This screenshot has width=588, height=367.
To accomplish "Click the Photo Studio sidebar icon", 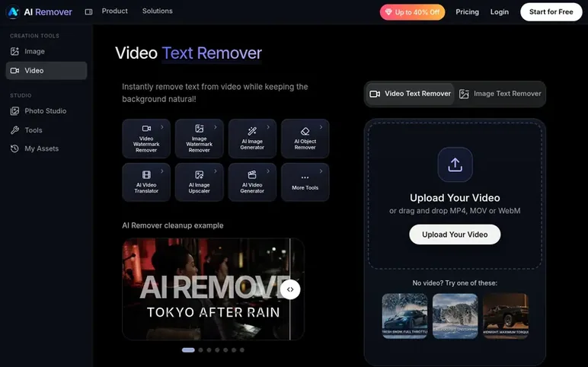I will pyautogui.click(x=14, y=111).
